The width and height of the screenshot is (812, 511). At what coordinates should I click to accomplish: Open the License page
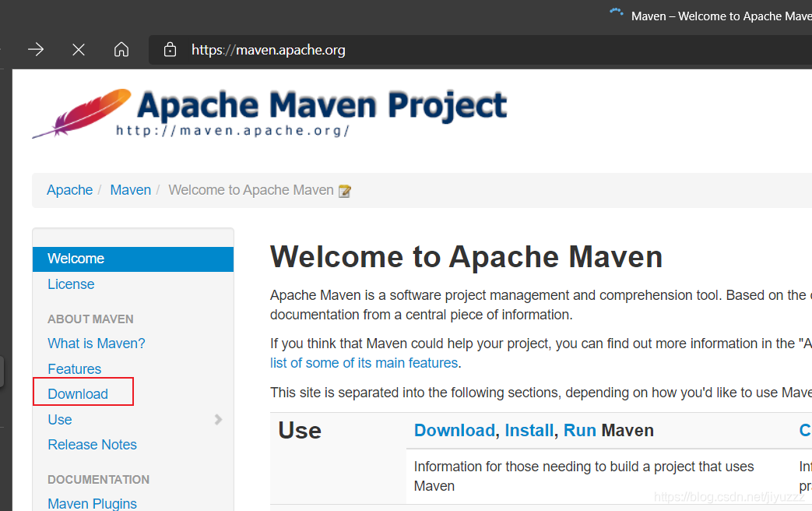(71, 284)
